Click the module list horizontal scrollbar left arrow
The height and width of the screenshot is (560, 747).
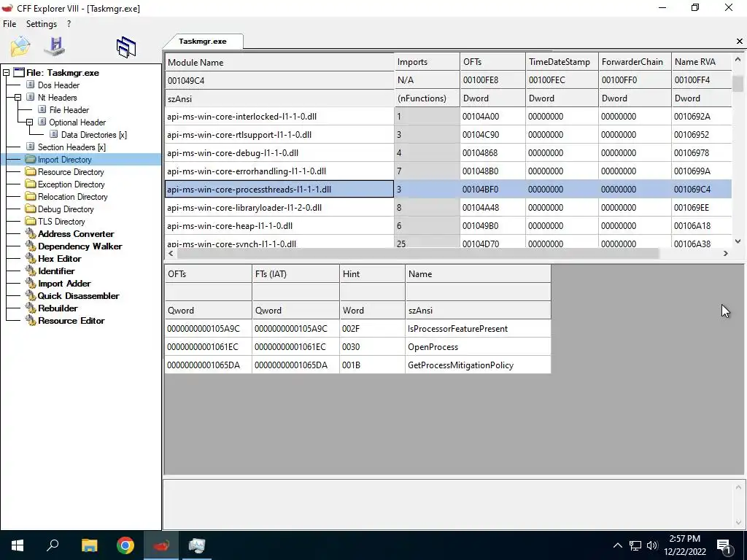pyautogui.click(x=171, y=253)
